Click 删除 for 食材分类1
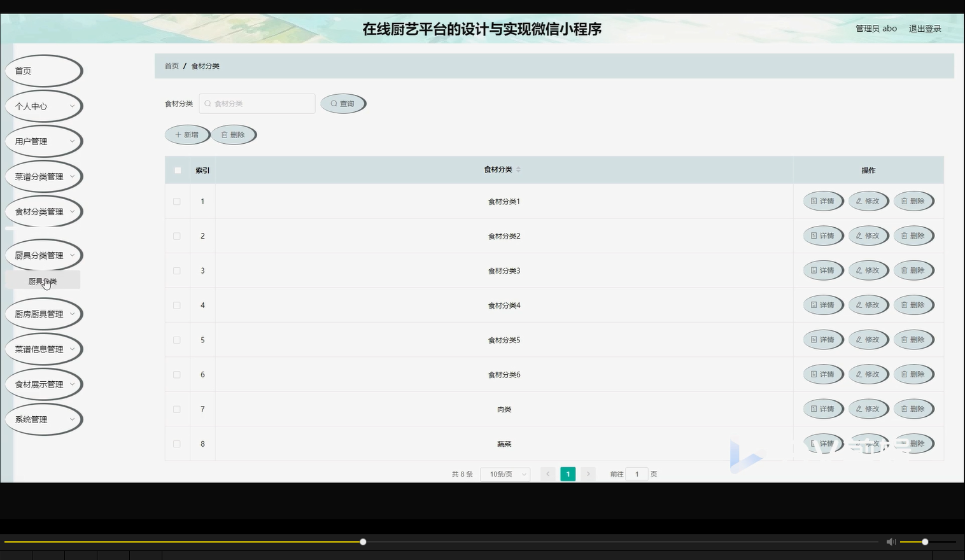The height and width of the screenshot is (560, 965). [x=913, y=201]
